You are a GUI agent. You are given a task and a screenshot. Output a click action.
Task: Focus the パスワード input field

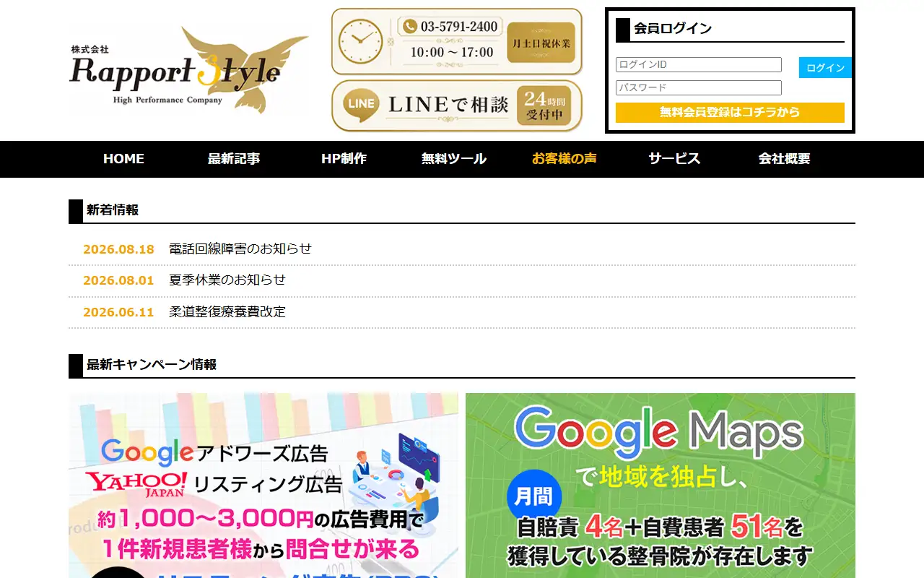point(699,87)
